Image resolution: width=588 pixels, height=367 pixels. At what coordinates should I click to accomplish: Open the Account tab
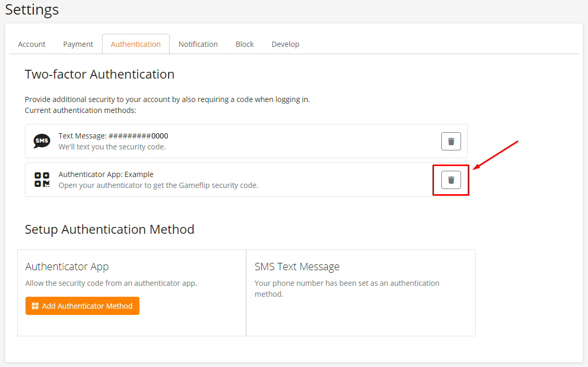click(x=32, y=44)
